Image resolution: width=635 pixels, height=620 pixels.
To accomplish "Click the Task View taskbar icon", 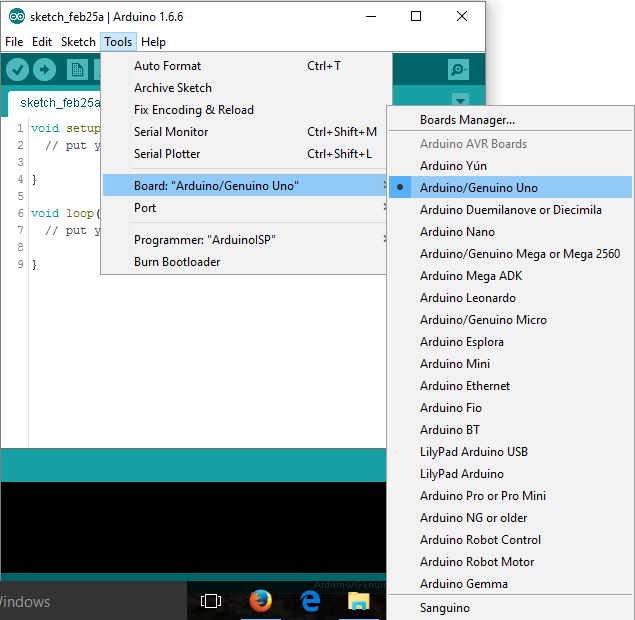I will [211, 601].
